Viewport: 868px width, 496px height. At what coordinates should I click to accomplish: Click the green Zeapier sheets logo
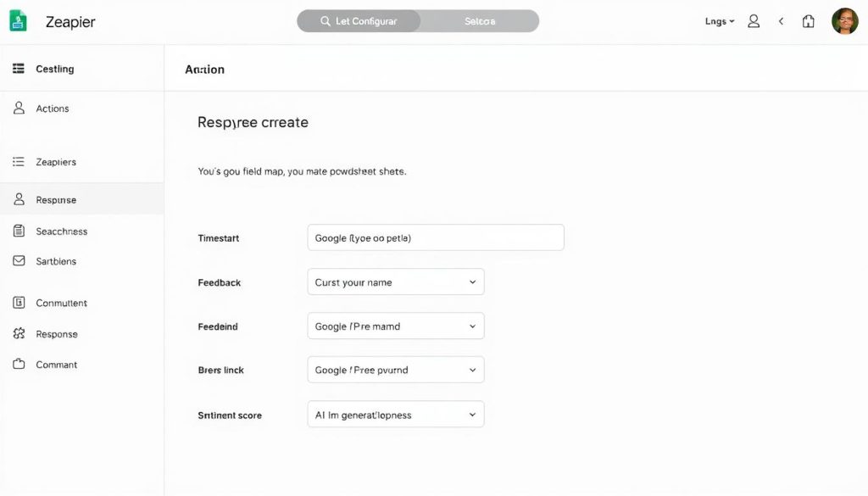(x=18, y=21)
